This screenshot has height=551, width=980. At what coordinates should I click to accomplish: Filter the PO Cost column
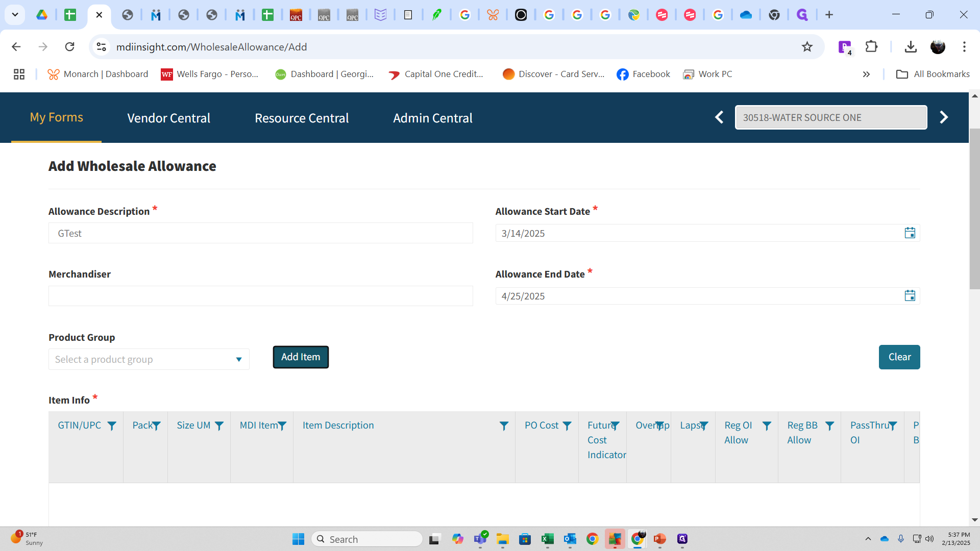click(567, 426)
